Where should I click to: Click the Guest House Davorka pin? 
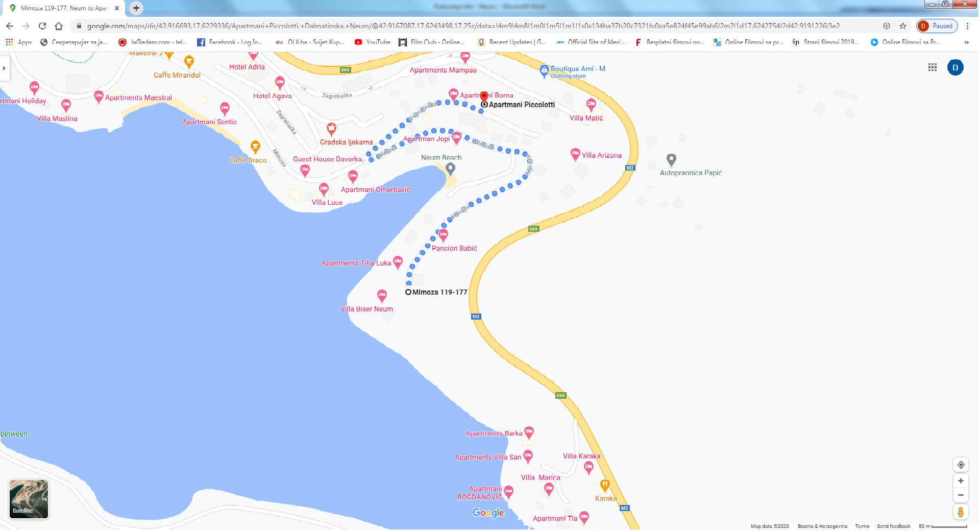[x=305, y=171]
